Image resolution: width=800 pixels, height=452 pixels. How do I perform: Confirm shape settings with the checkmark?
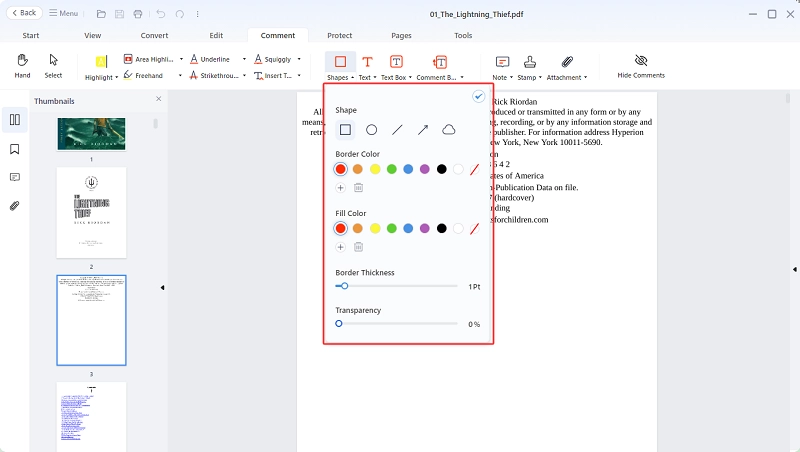478,96
